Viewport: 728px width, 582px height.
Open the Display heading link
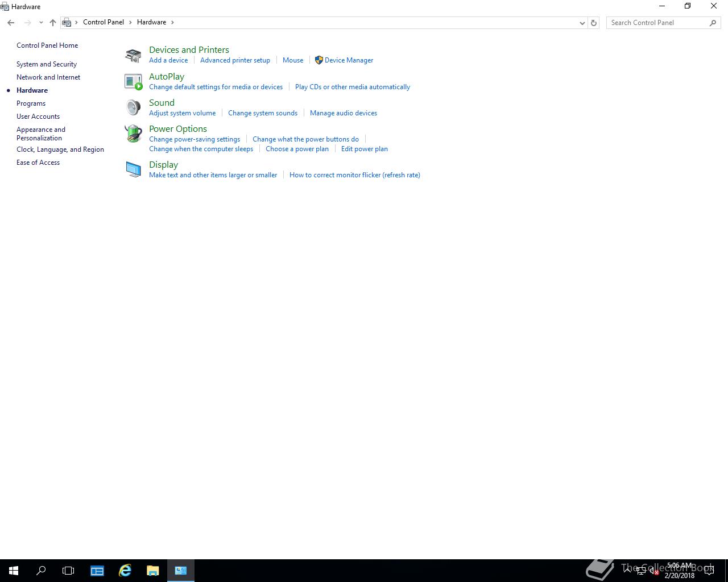pyautogui.click(x=163, y=165)
